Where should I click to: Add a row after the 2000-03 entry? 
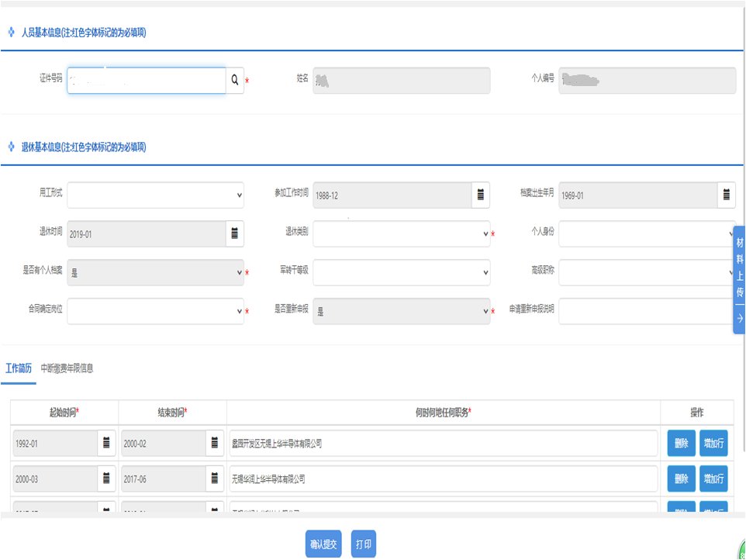[713, 479]
